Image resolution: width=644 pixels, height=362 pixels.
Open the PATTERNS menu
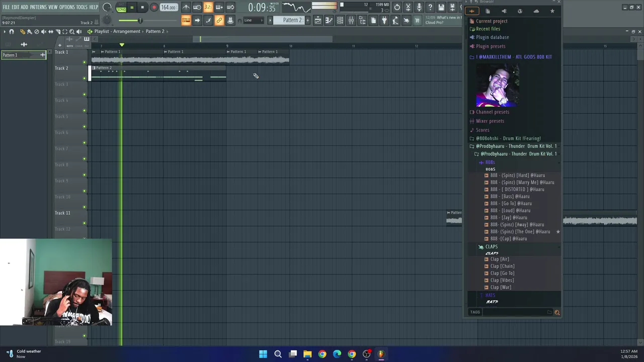(38, 7)
